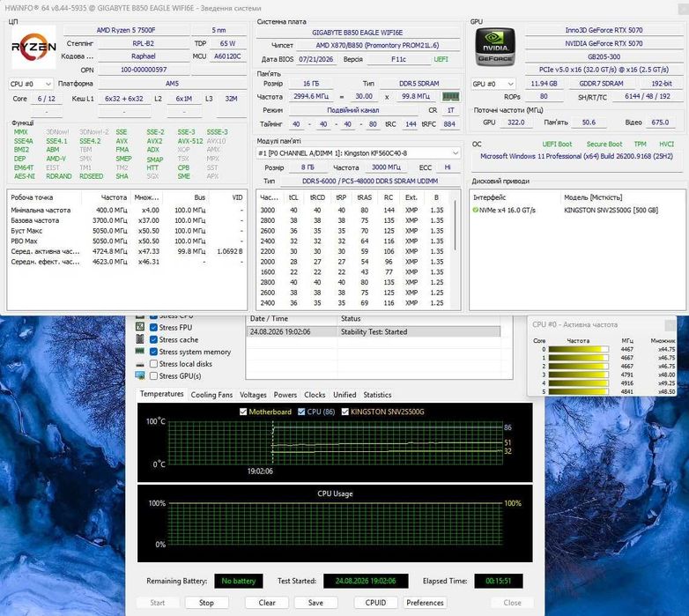The width and height of the screenshot is (689, 616).
Task: Click the green memory chip icon beside 99.8 МГц
Action: tap(451, 96)
